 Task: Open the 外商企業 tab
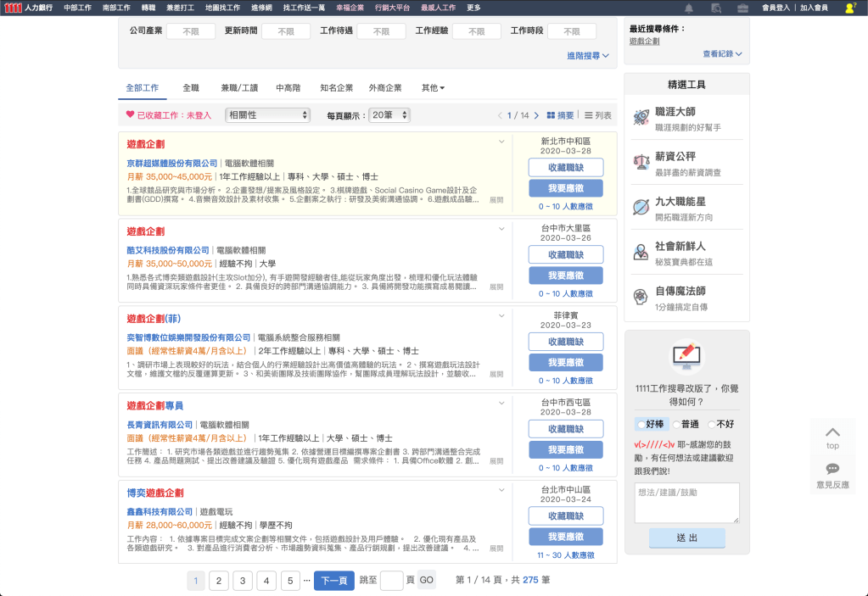click(x=385, y=88)
